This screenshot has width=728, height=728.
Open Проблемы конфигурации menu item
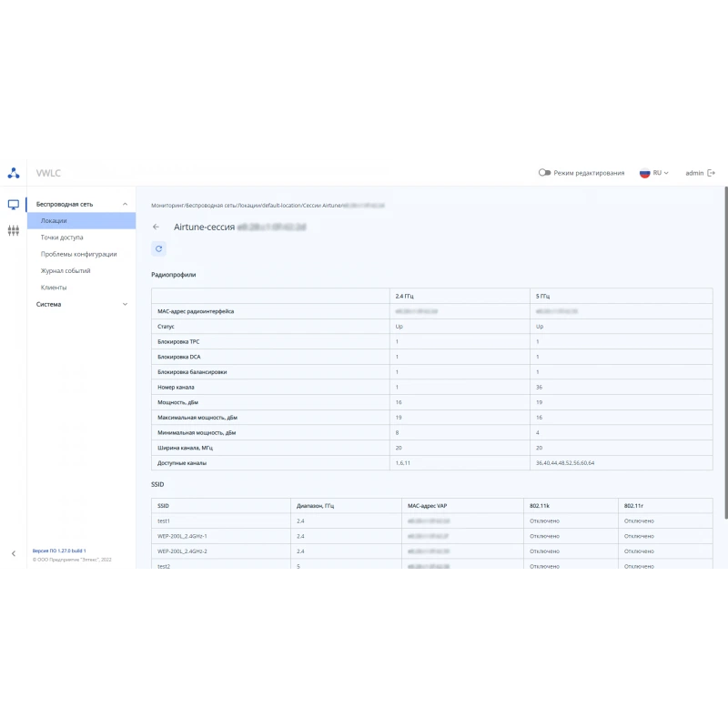tap(78, 255)
